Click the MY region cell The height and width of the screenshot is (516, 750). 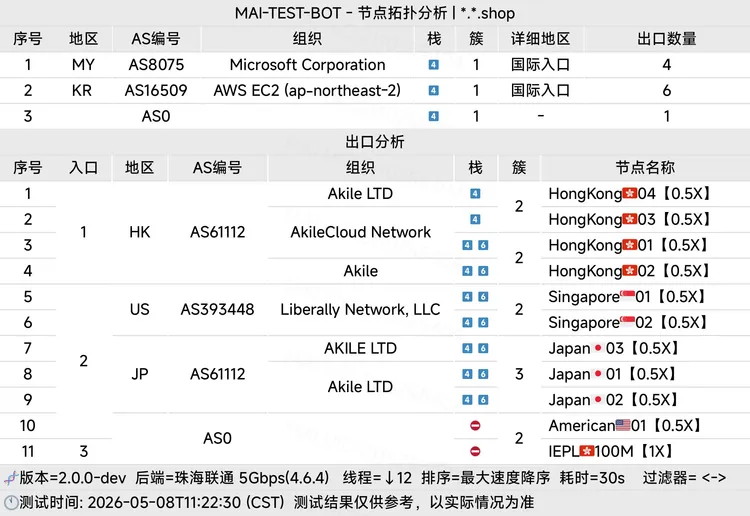tap(83, 65)
